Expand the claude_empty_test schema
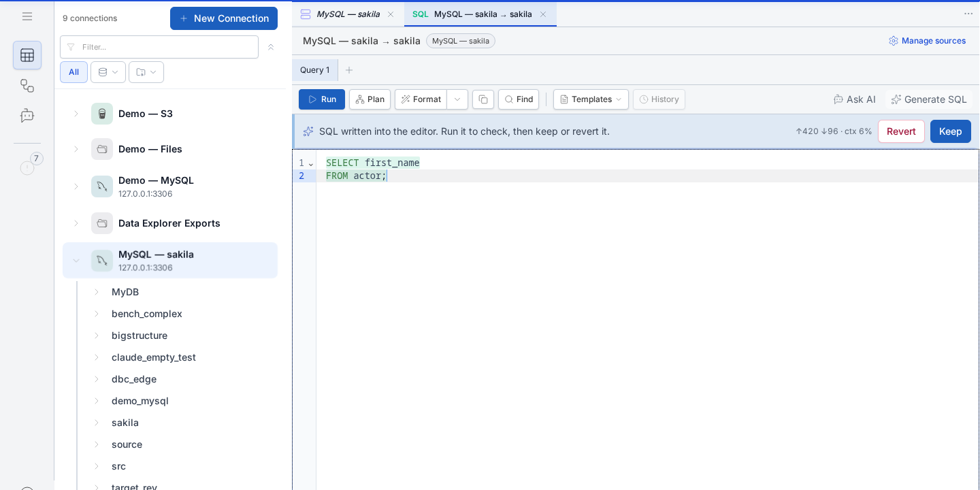This screenshot has height=490, width=980. (96, 357)
